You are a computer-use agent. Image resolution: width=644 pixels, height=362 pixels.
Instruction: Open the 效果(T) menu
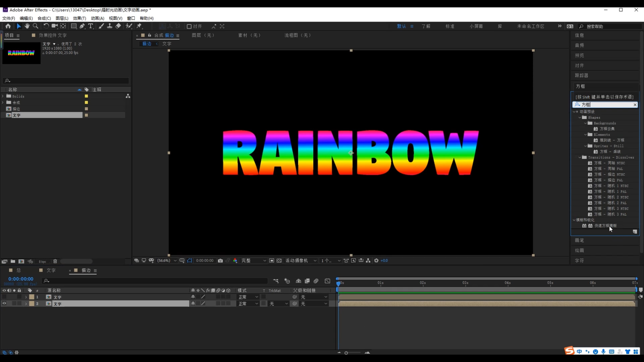(x=79, y=18)
